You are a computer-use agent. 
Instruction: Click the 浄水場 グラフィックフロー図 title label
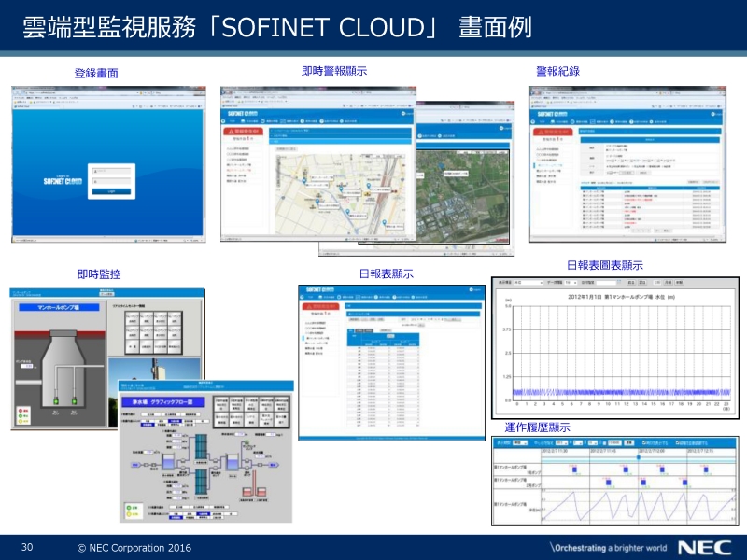[x=163, y=402]
